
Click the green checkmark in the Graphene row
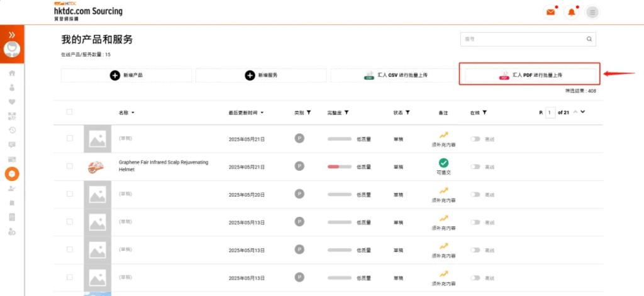coord(443,163)
